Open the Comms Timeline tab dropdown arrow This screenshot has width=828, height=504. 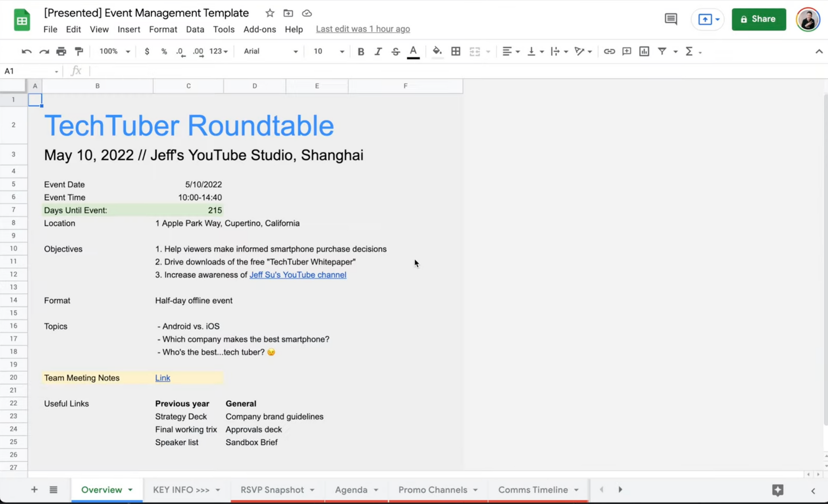point(576,490)
